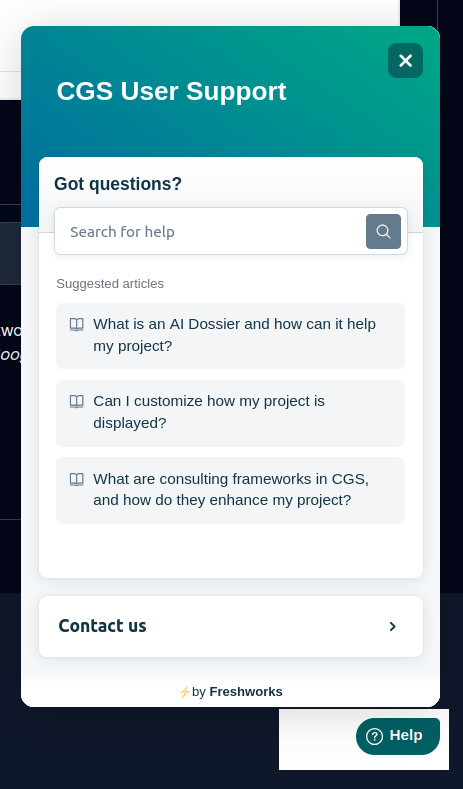This screenshot has height=789, width=463.
Task: Click blank area below suggested articles list
Action: point(230,551)
